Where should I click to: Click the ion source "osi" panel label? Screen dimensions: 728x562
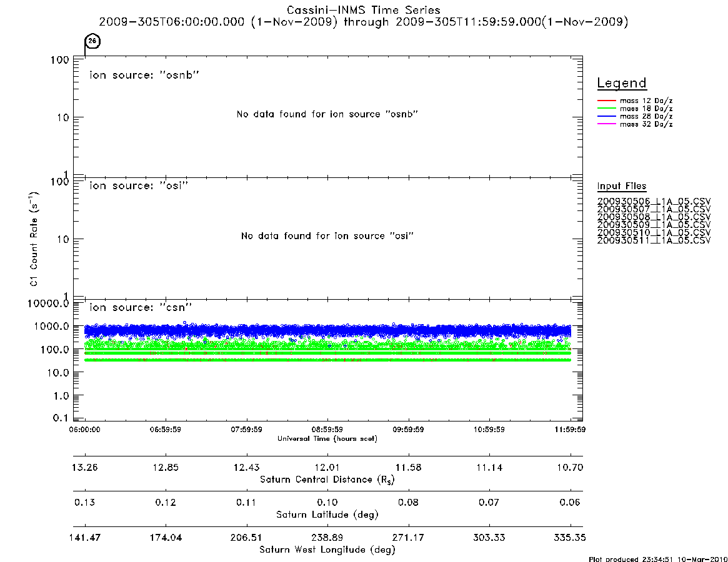pyautogui.click(x=139, y=185)
